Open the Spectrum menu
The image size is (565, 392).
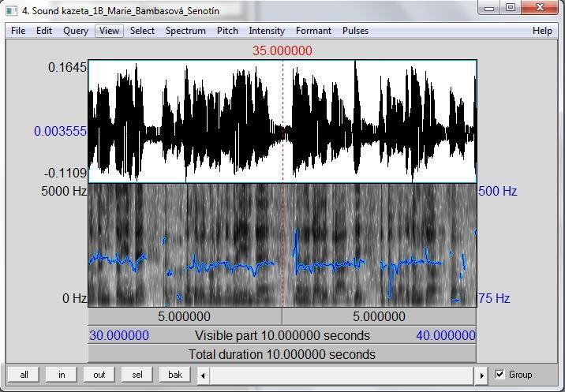(x=185, y=31)
